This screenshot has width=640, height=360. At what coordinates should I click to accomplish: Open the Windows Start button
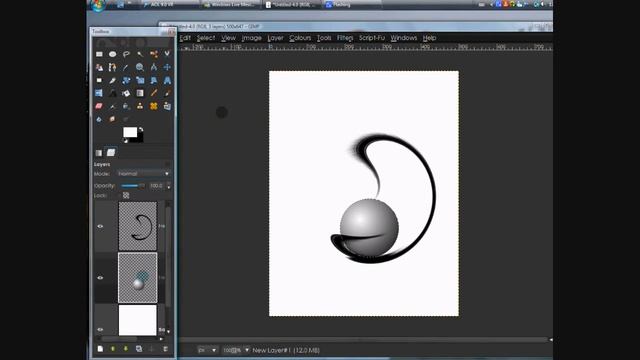click(98, 5)
